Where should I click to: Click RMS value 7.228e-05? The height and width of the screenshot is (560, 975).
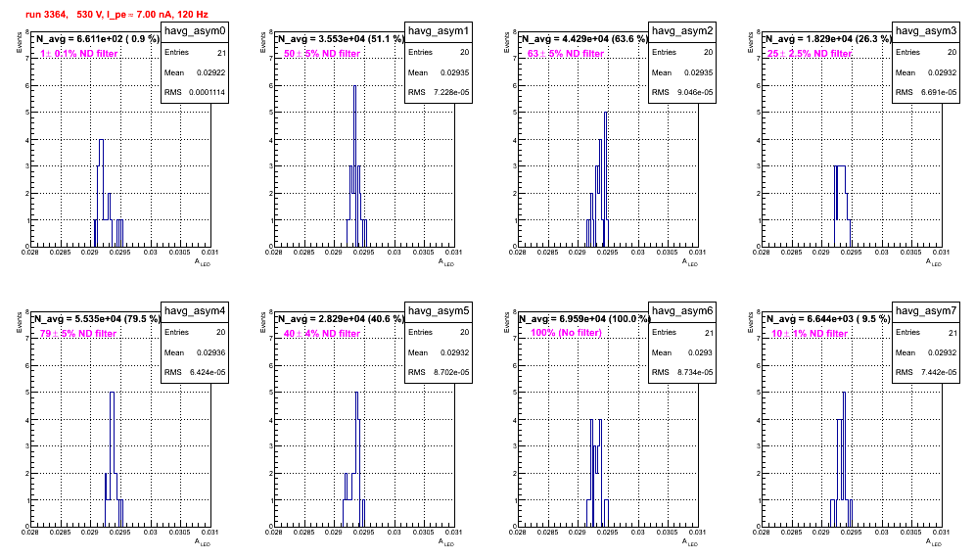pyautogui.click(x=451, y=93)
